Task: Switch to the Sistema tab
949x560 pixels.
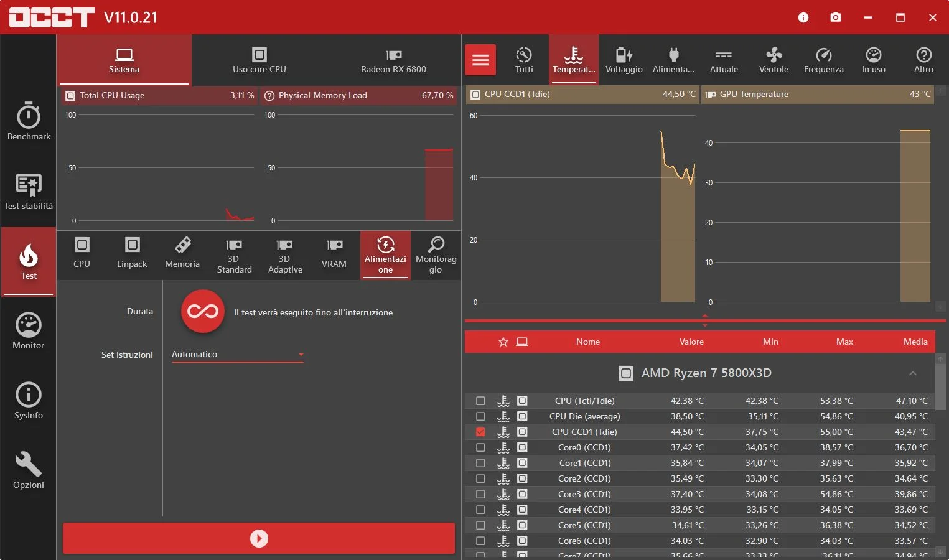Action: click(x=124, y=60)
